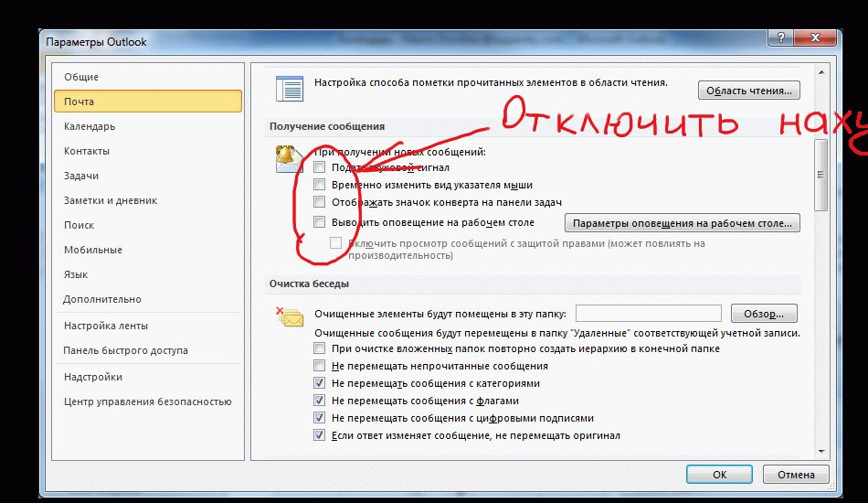
Task: Open the Общие category
Action: click(x=148, y=77)
